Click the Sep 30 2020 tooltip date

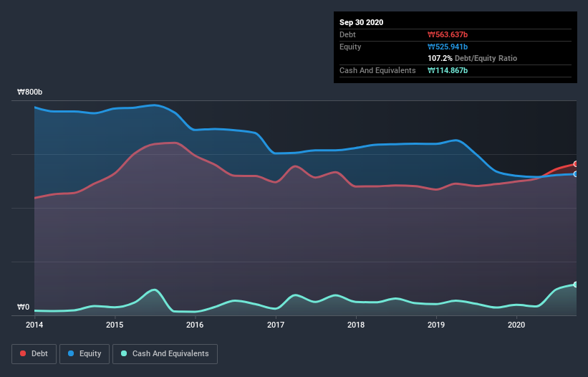(x=362, y=22)
